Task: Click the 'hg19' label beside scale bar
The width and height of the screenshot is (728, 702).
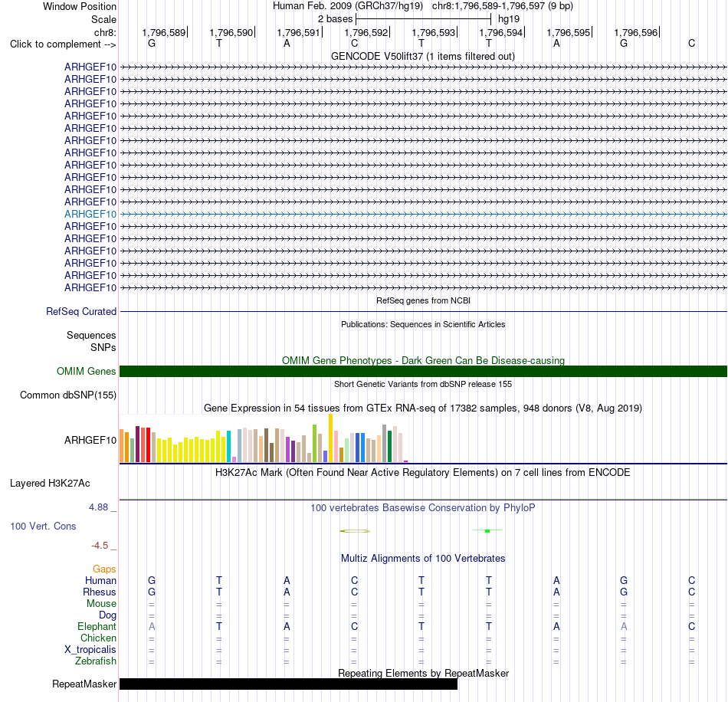Action: 508,19
